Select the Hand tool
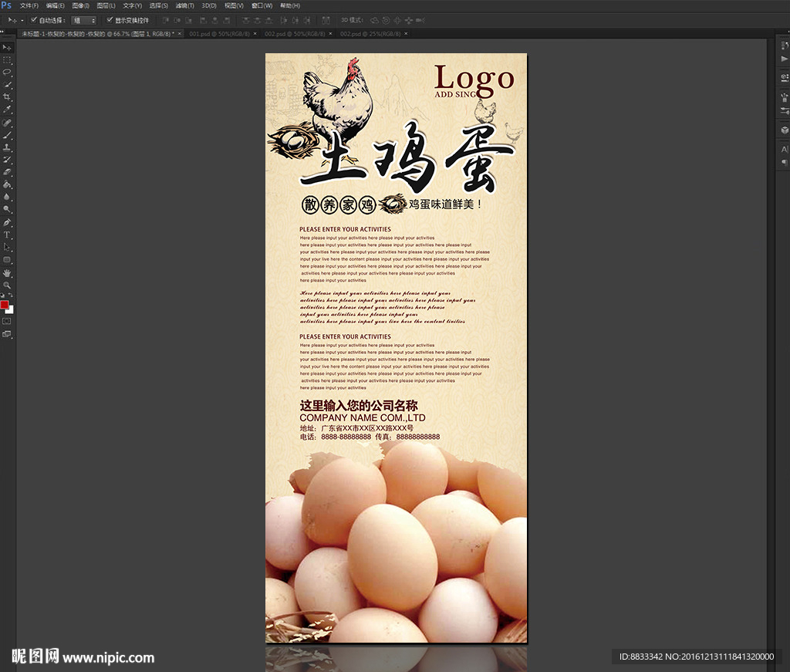Screen dimensions: 790x672 pos(7,273)
